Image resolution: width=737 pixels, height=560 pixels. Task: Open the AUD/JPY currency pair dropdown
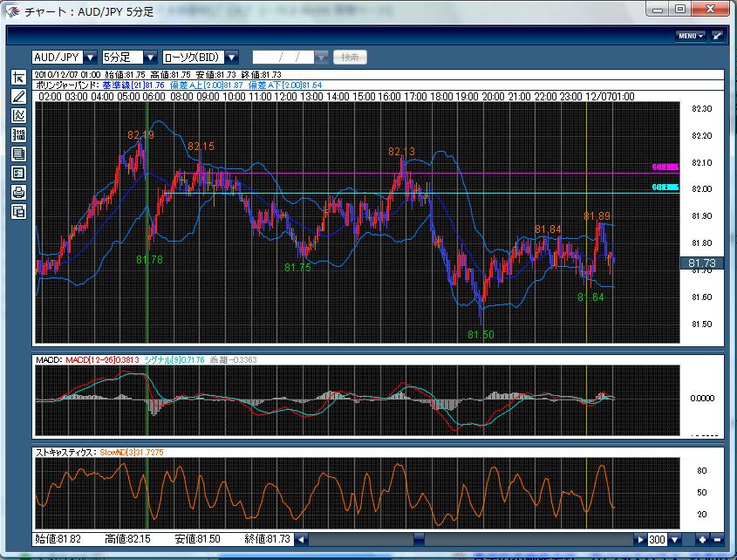pyautogui.click(x=91, y=58)
